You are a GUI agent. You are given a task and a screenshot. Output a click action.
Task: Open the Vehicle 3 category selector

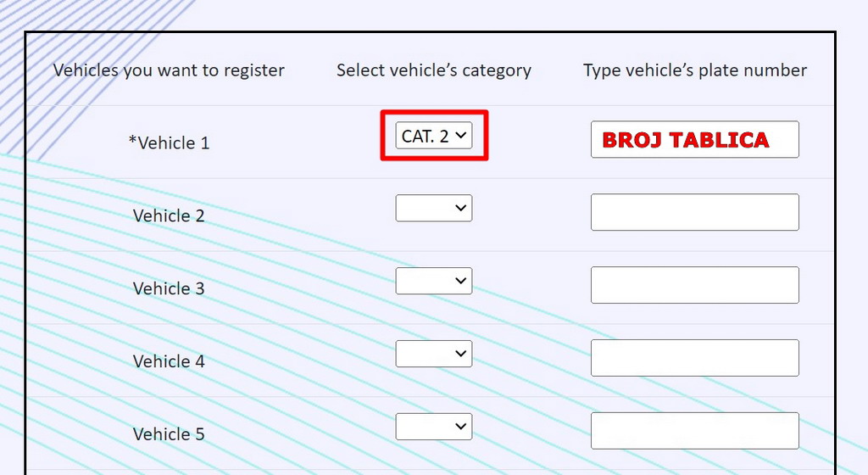click(x=434, y=282)
